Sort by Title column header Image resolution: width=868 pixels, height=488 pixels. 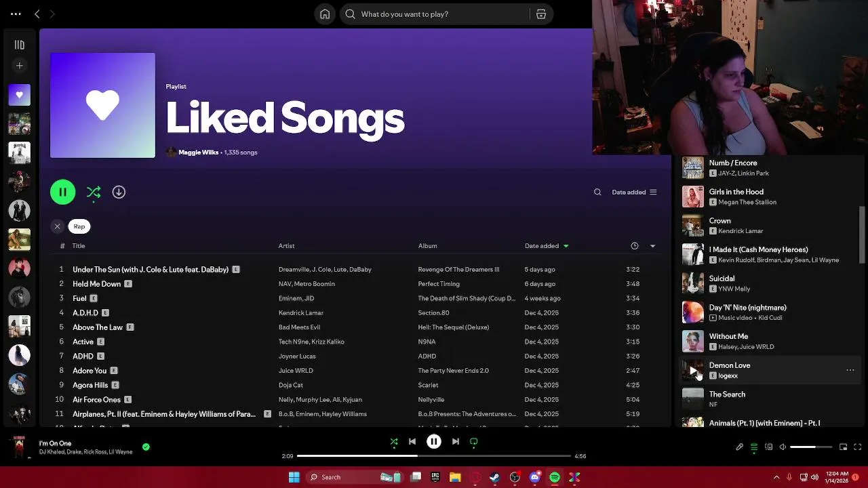coord(79,246)
